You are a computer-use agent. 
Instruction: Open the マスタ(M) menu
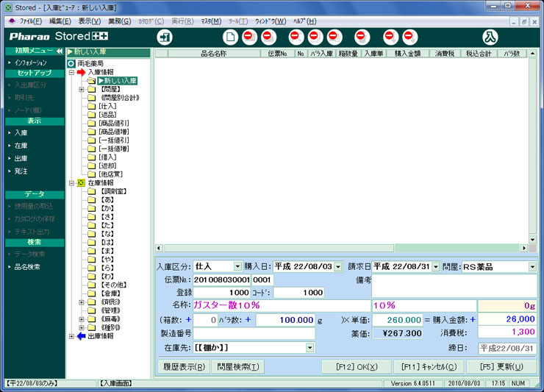(211, 21)
